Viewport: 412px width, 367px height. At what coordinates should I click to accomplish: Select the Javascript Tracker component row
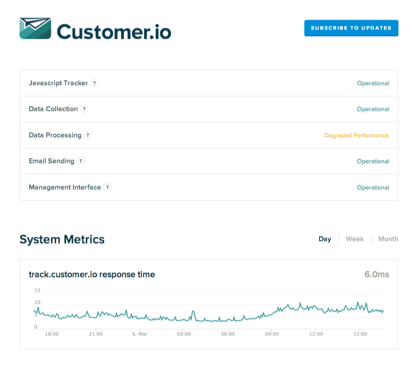209,83
